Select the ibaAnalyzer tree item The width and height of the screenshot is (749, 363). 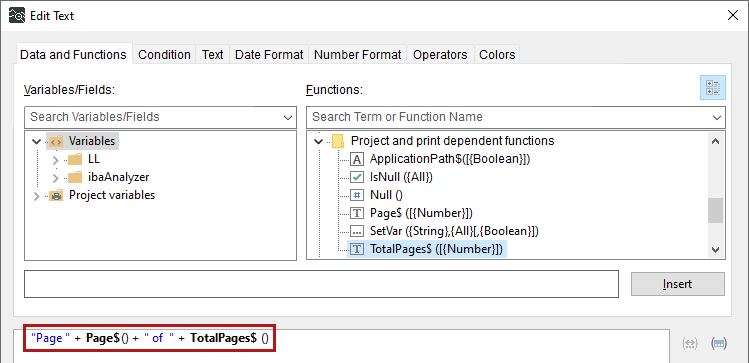pyautogui.click(x=118, y=177)
